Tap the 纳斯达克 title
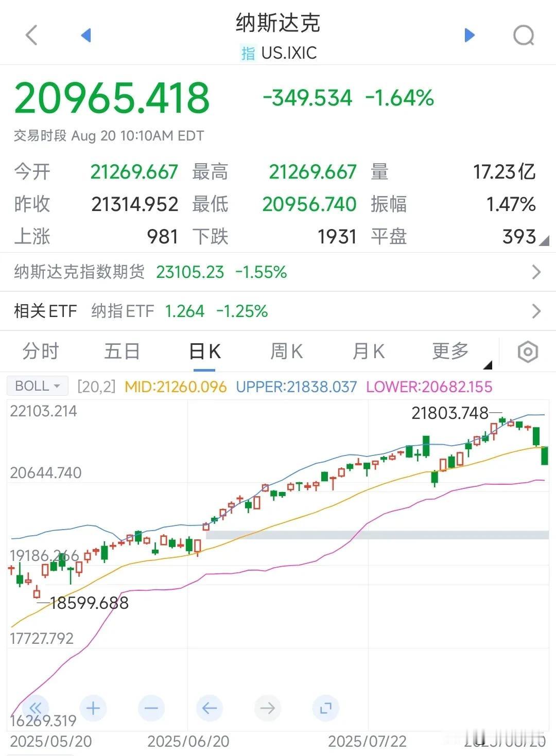The height and width of the screenshot is (756, 556). click(x=278, y=23)
